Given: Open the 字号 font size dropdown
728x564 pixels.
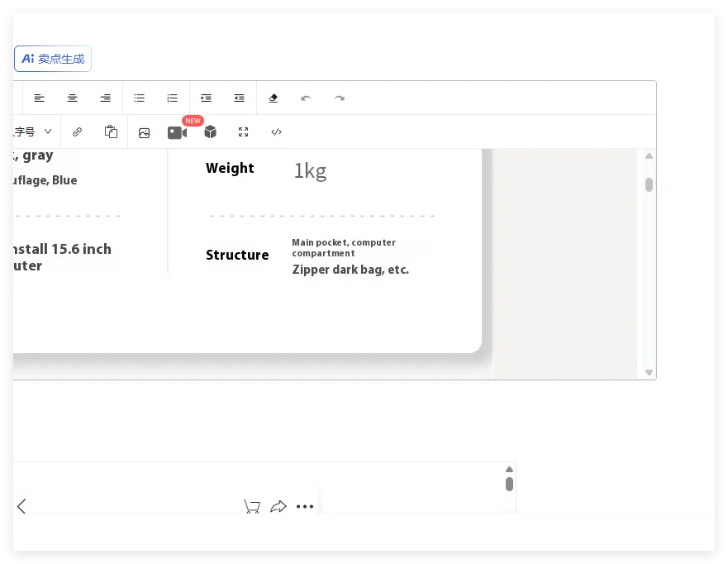Looking at the screenshot, I should [x=32, y=132].
